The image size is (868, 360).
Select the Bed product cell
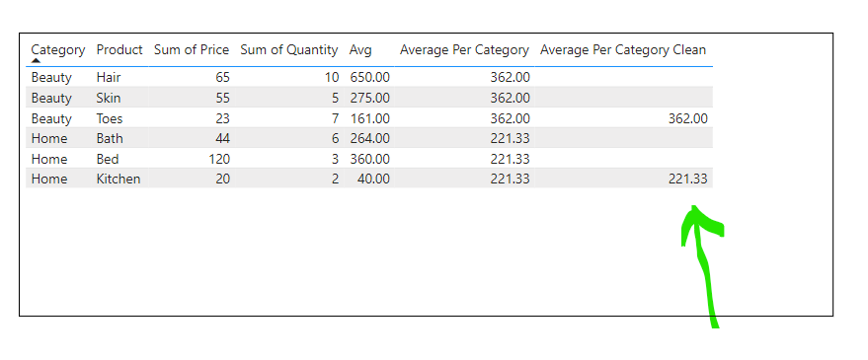(108, 159)
